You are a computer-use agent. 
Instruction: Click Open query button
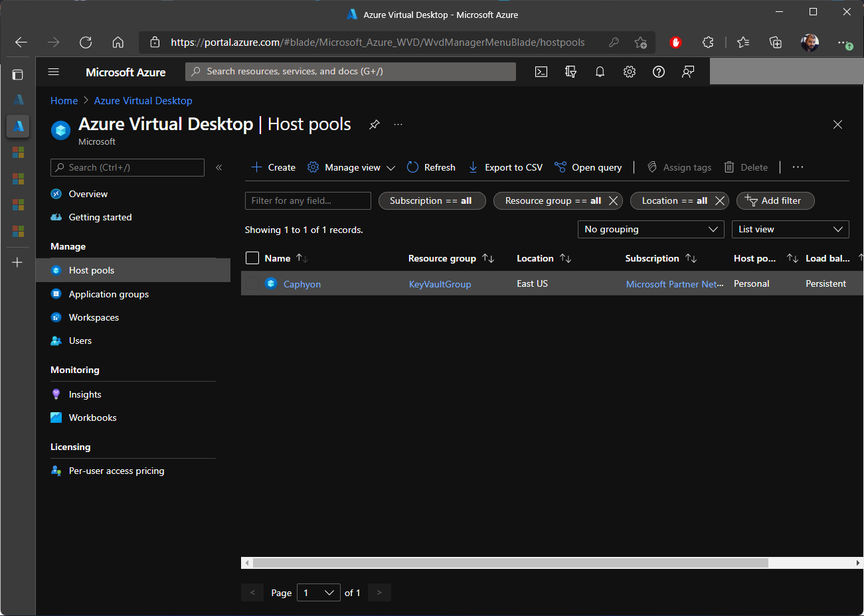coord(588,167)
